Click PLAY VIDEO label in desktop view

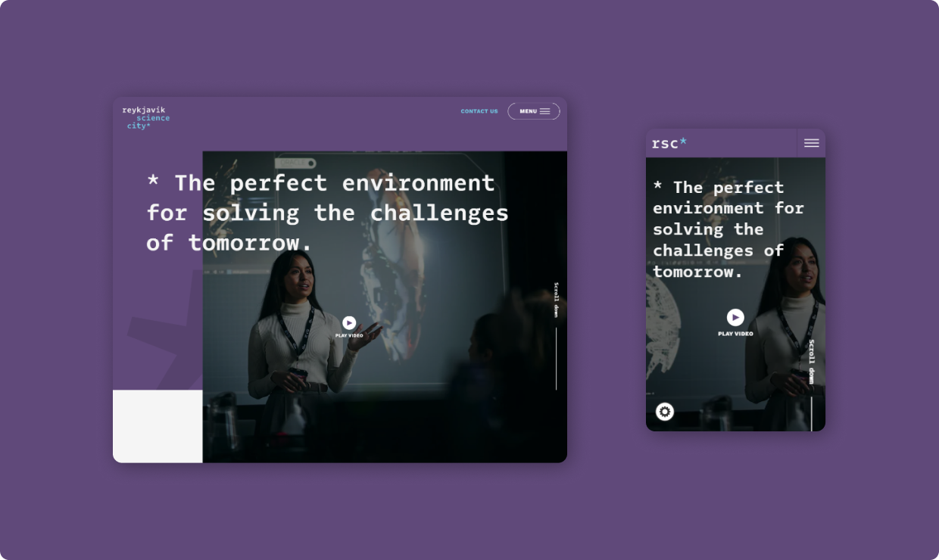[349, 335]
